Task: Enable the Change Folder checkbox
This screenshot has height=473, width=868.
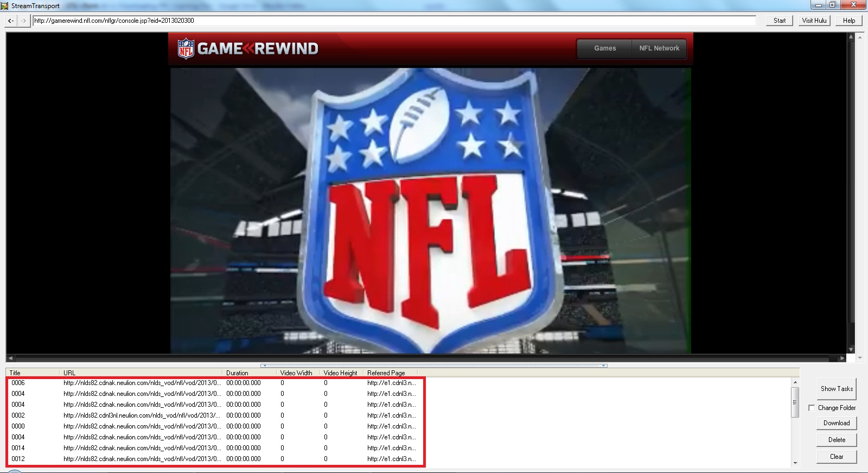Action: pos(812,408)
